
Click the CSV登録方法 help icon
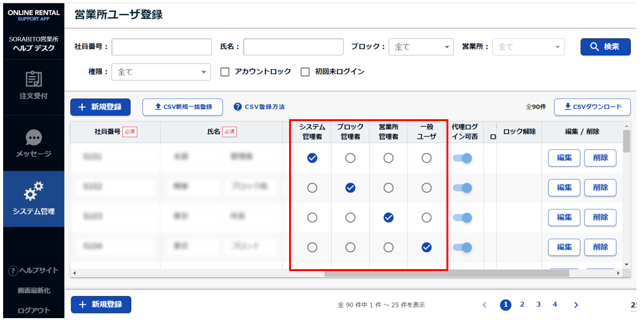tap(238, 107)
